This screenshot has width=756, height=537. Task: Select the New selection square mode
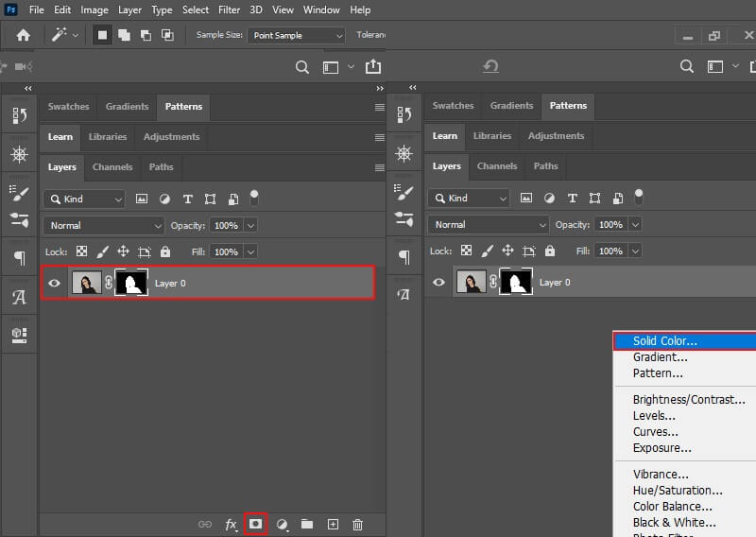pos(103,35)
